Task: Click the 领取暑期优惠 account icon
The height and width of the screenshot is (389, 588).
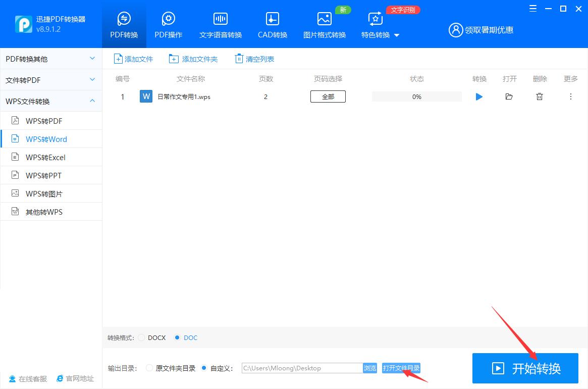Action: pyautogui.click(x=456, y=30)
